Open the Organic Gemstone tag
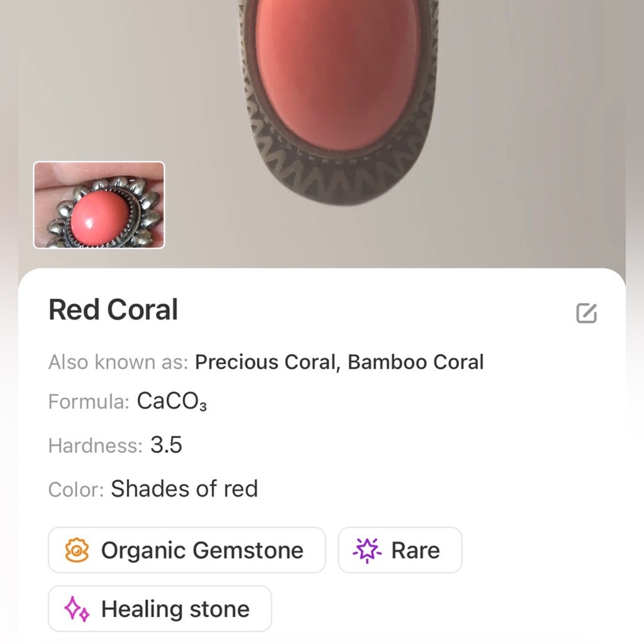Viewport: 644px width, 644px height. 187,550
